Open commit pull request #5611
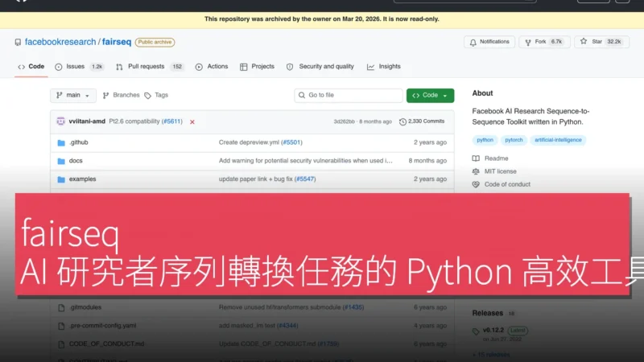Screen dimensions: 644x362 [x=172, y=121]
